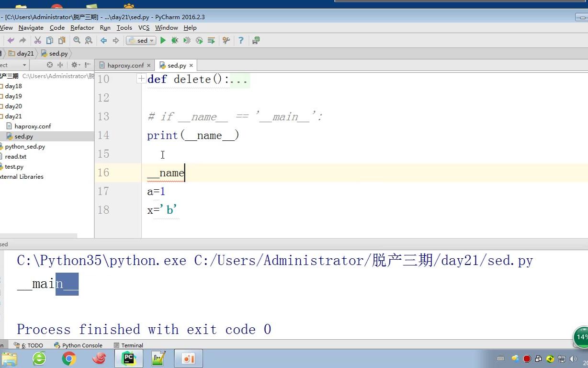Switch to the haproxy.conf tab
Image resolution: width=588 pixels, height=368 pixels.
124,65
